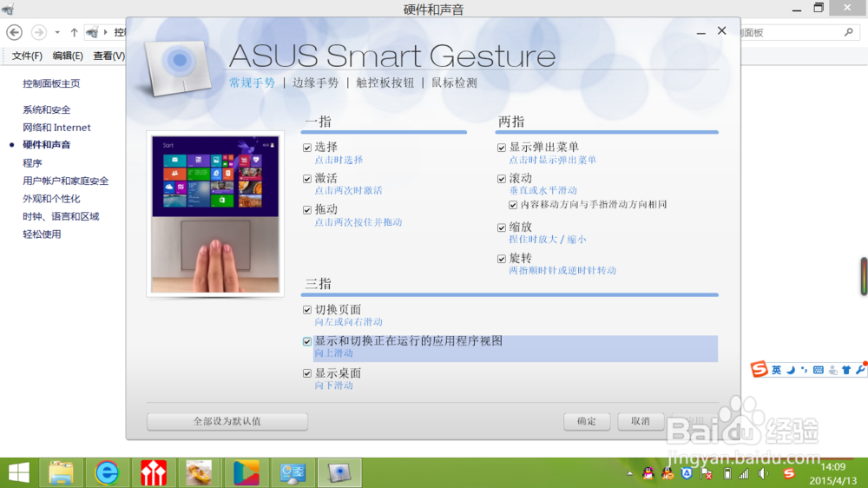Toggle the 滚动 two-finger checkbox
Screen dimensions: 868x488
click(x=502, y=179)
